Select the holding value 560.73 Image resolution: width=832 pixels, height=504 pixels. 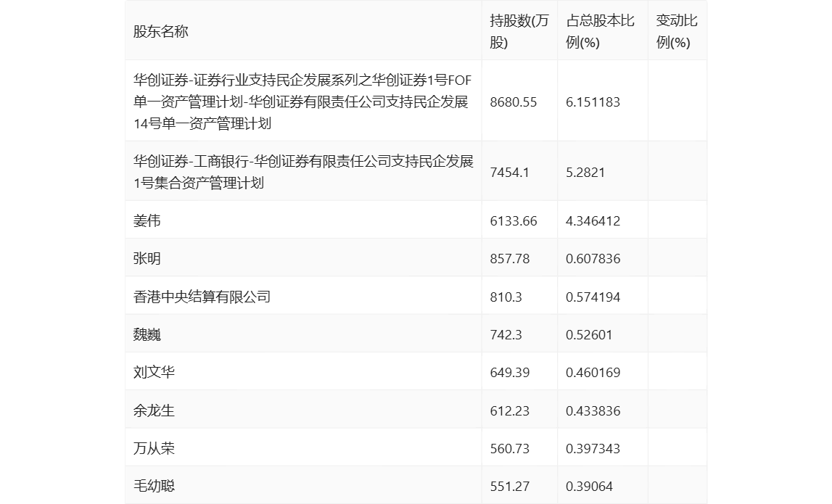coord(509,449)
